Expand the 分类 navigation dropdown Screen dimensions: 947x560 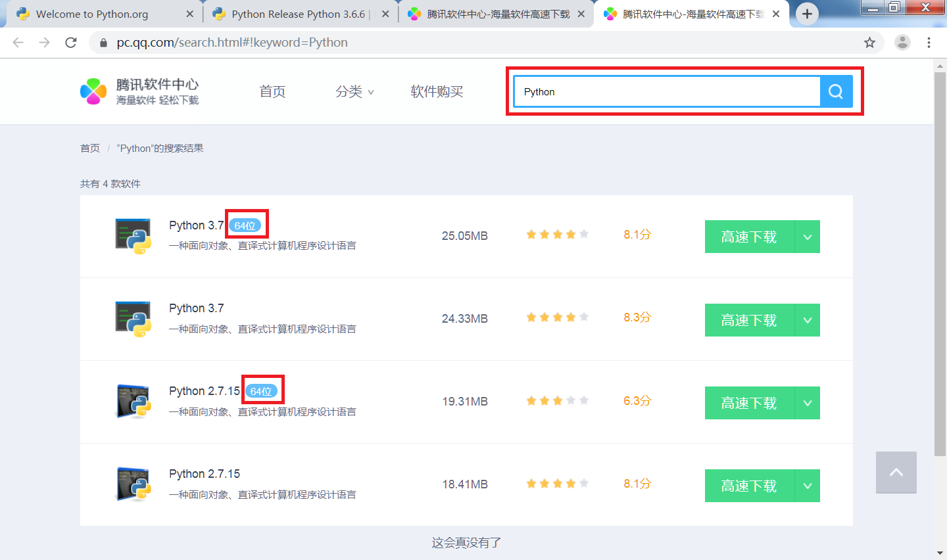click(354, 91)
